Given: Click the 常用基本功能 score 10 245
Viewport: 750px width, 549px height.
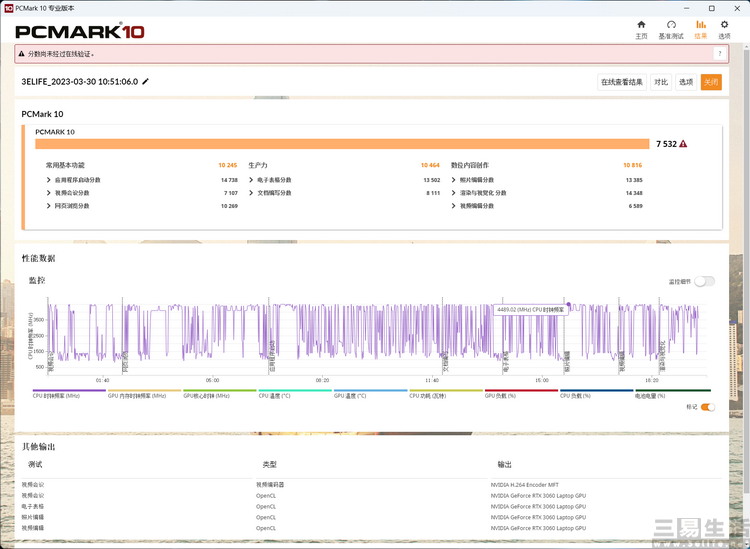Looking at the screenshot, I should point(228,165).
